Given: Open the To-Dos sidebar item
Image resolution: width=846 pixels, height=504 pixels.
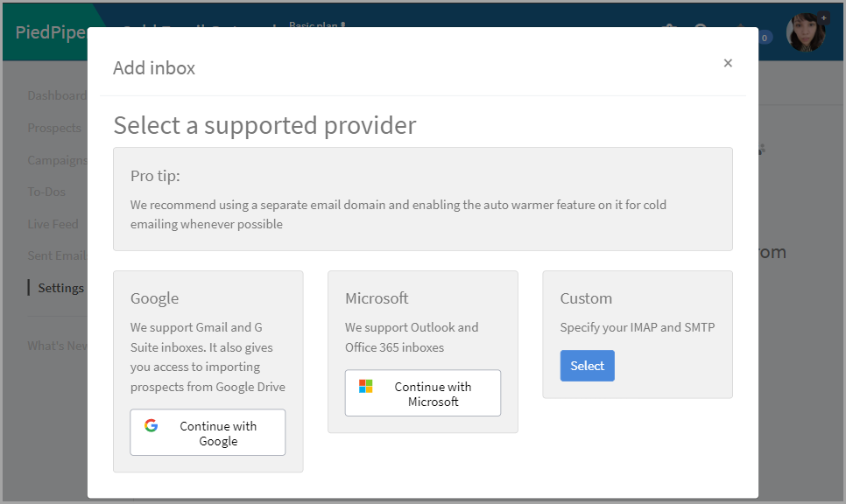Looking at the screenshot, I should (x=46, y=192).
